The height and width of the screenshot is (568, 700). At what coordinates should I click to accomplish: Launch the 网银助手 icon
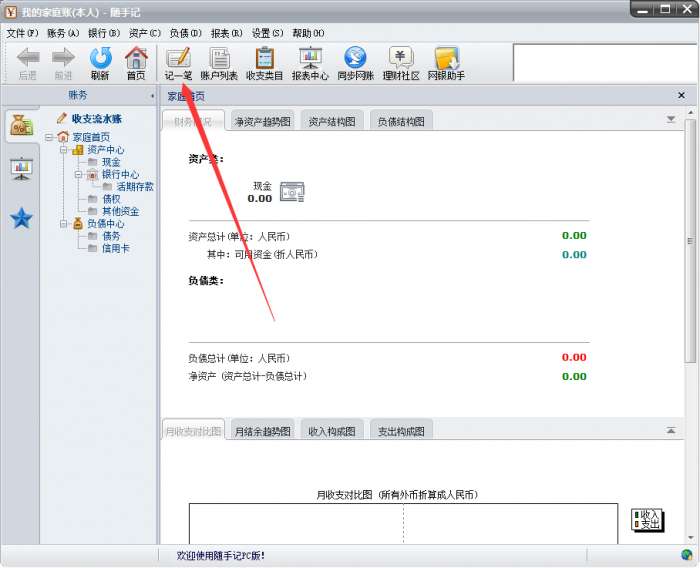tap(446, 58)
